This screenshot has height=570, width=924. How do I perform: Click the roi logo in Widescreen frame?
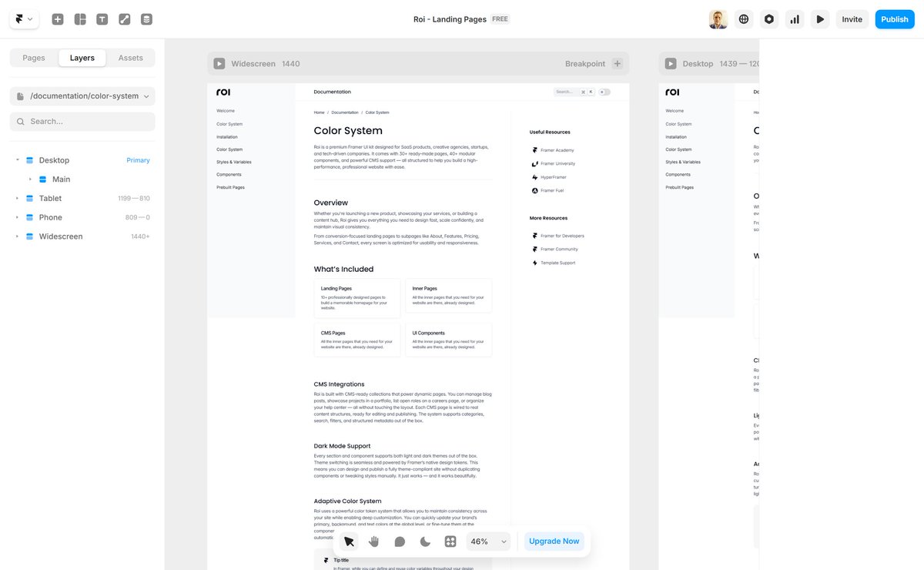[223, 92]
